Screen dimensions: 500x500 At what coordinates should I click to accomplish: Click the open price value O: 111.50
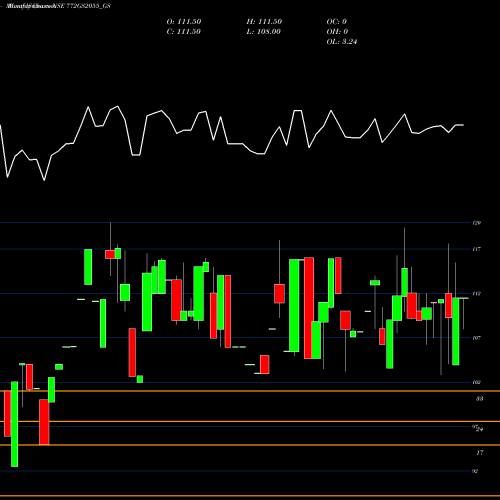click(184, 22)
